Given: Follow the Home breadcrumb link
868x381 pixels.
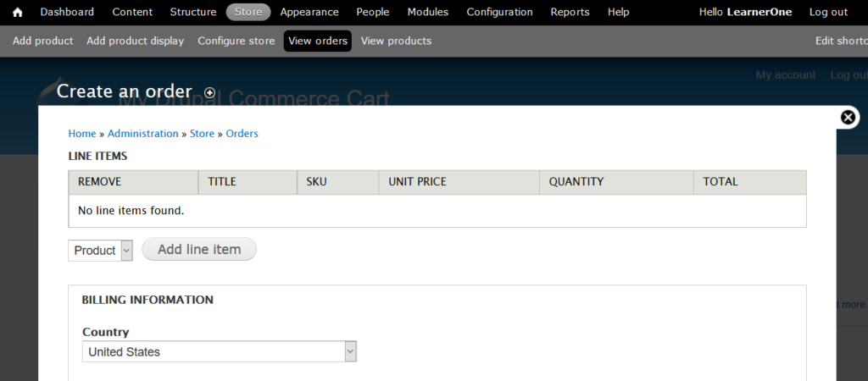Looking at the screenshot, I should pyautogui.click(x=82, y=133).
